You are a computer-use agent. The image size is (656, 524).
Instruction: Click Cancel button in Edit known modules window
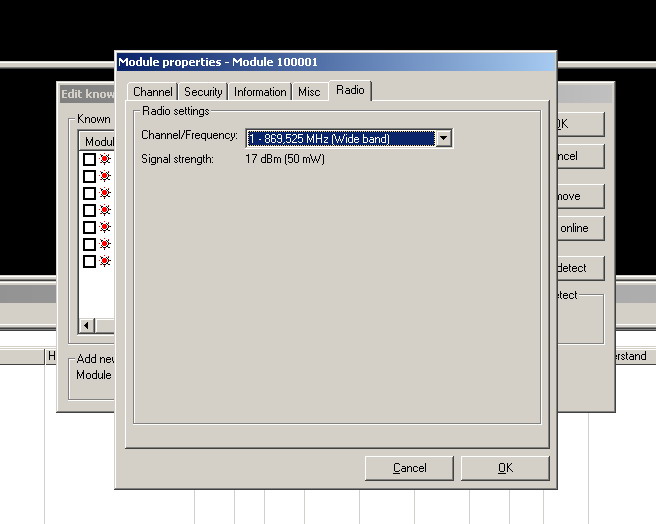[581, 156]
